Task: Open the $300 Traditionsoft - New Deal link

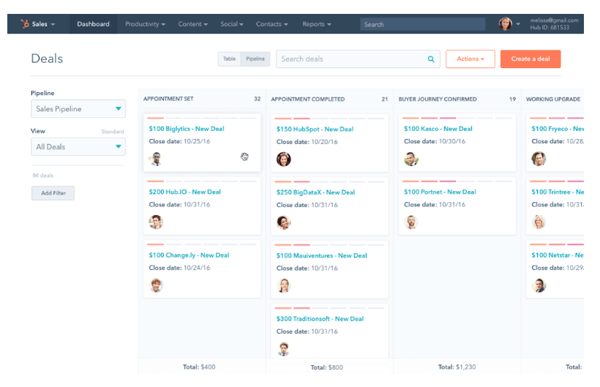Action: [320, 318]
